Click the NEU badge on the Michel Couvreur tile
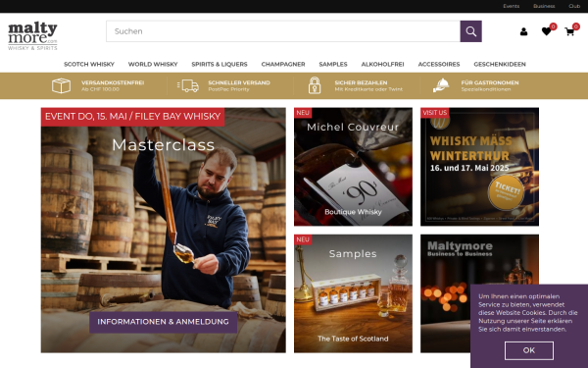 (303, 113)
